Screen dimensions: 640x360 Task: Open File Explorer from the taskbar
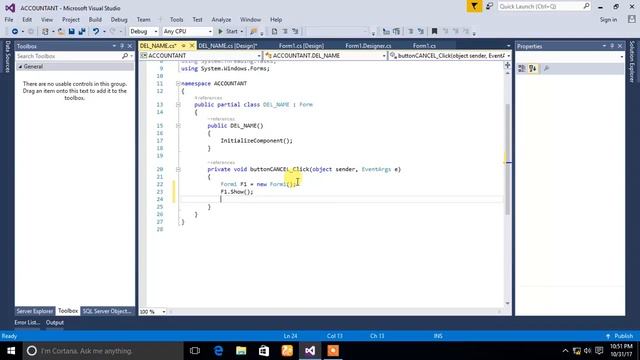pyautogui.click(x=241, y=351)
